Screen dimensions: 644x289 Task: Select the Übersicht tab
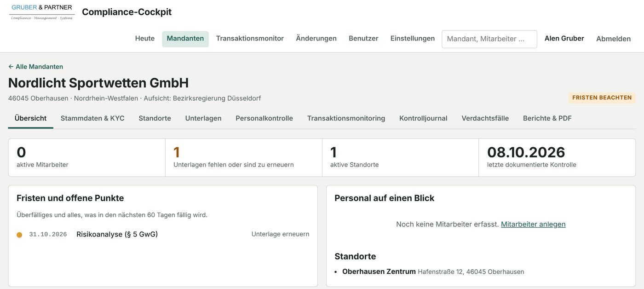[30, 118]
